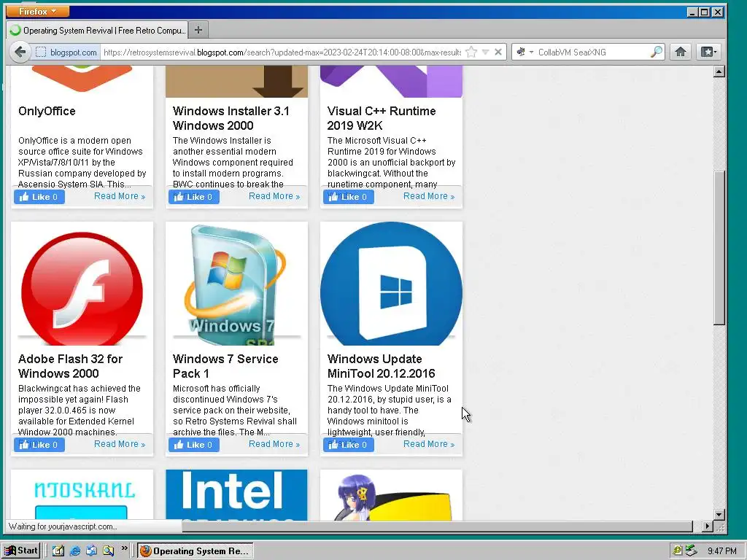Click the search magnifier icon
Viewport: 747px width, 560px height.
656,52
